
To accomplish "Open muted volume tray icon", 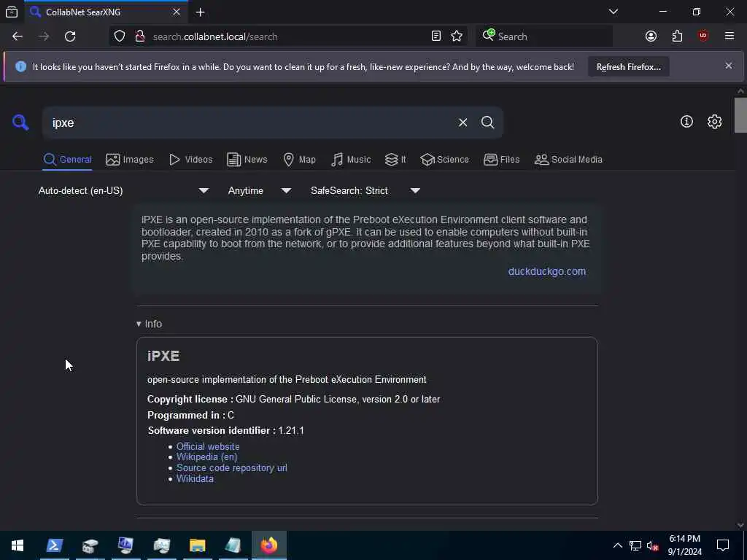I will pyautogui.click(x=652, y=545).
